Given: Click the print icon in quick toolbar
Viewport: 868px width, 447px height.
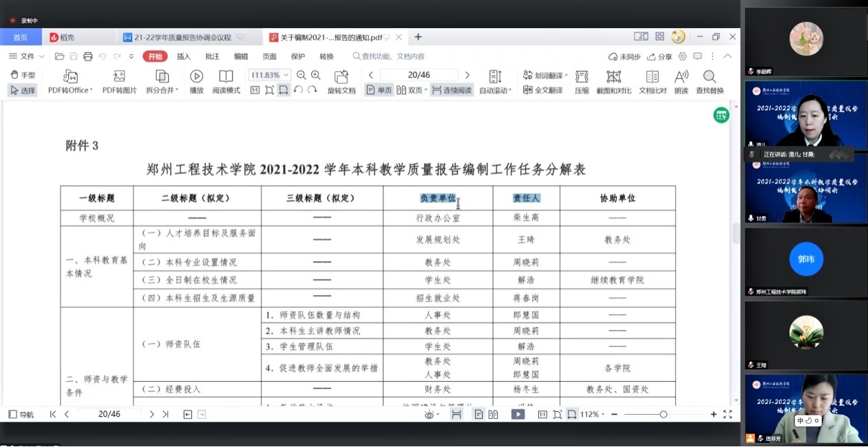Looking at the screenshot, I should [87, 56].
